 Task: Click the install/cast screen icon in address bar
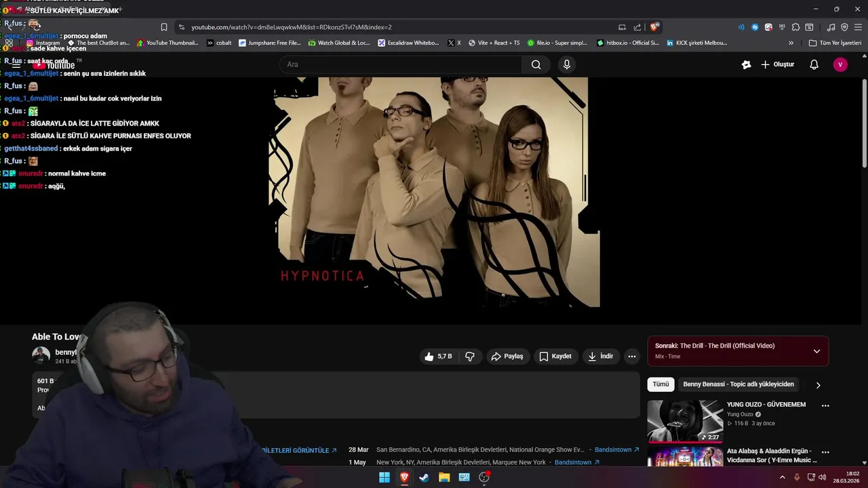coord(622,27)
